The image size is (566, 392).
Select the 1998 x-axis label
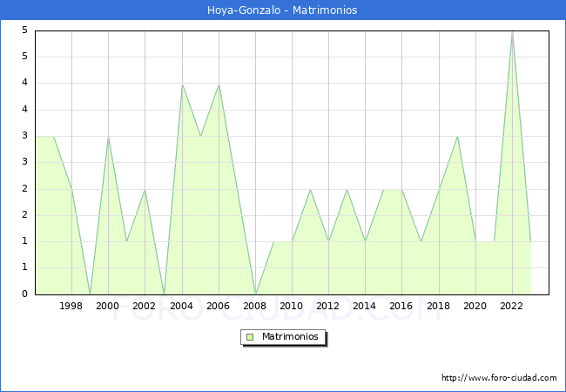click(71, 306)
